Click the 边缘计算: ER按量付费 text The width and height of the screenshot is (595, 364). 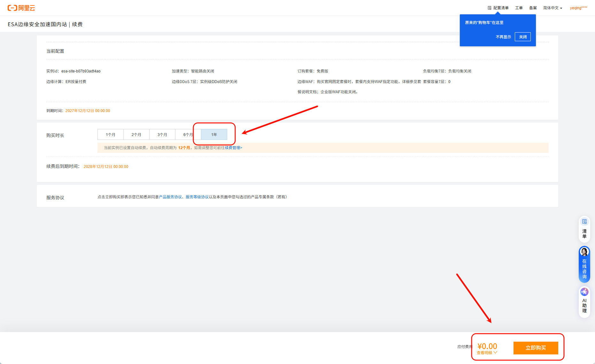(66, 82)
